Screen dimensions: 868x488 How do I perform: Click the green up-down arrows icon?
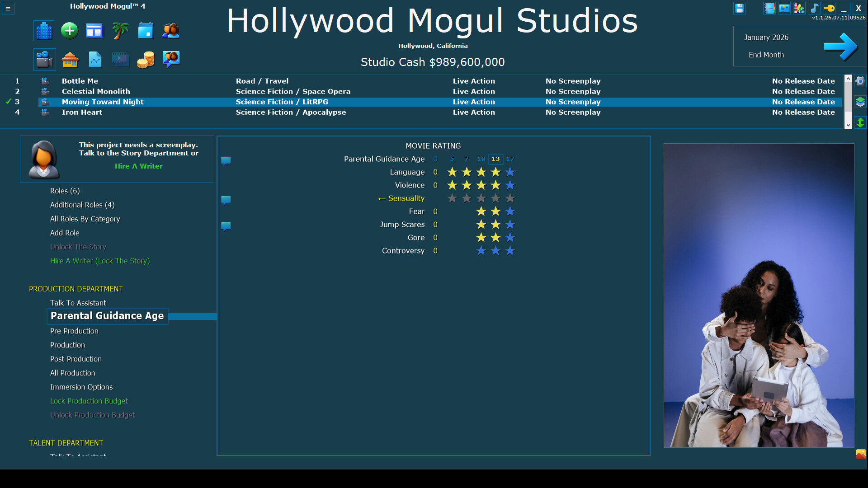click(x=860, y=122)
